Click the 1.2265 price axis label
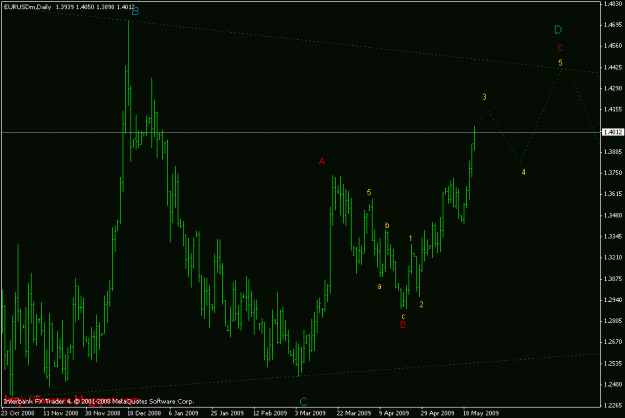 [x=613, y=406]
